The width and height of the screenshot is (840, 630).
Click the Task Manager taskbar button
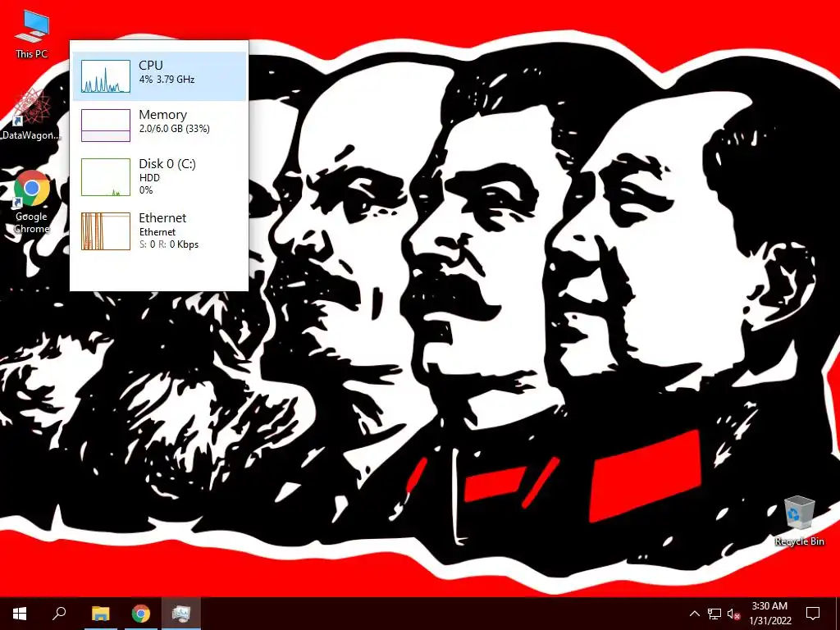(x=181, y=614)
